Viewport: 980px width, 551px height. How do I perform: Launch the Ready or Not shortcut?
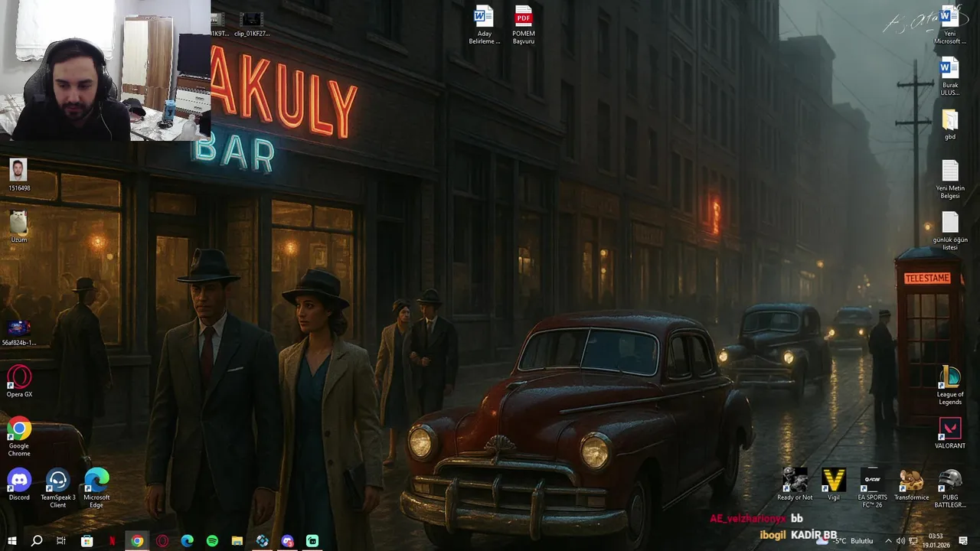pyautogui.click(x=795, y=484)
